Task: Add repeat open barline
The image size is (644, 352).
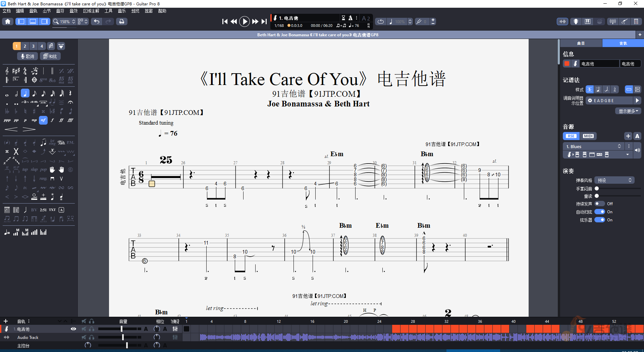Action: pos(7,80)
